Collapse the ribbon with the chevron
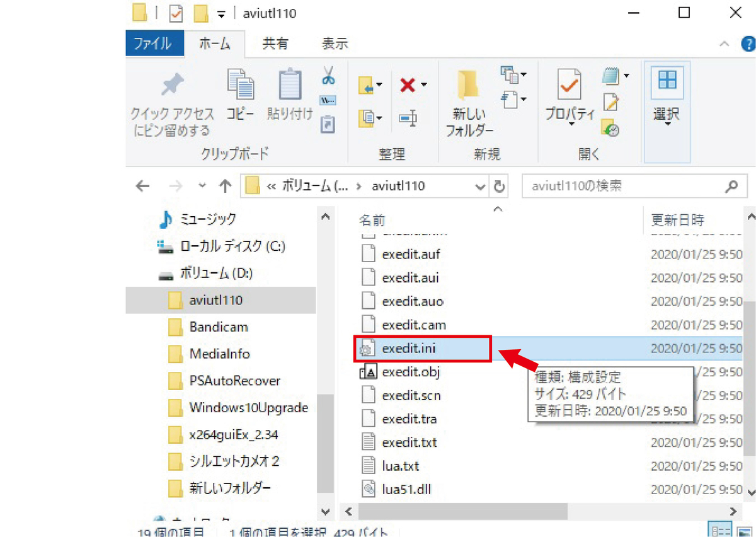Screen dimensions: 756x537 click(724, 44)
